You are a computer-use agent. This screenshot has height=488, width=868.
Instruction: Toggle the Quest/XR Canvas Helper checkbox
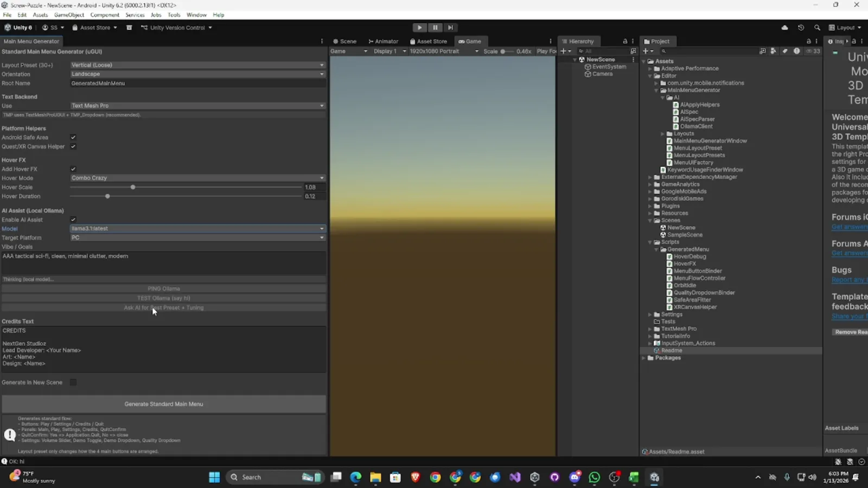[x=73, y=146]
